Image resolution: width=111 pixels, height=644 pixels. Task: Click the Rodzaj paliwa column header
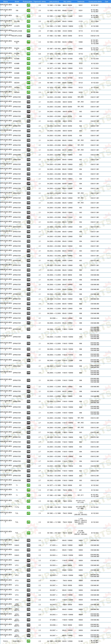[x=28, y=2]
